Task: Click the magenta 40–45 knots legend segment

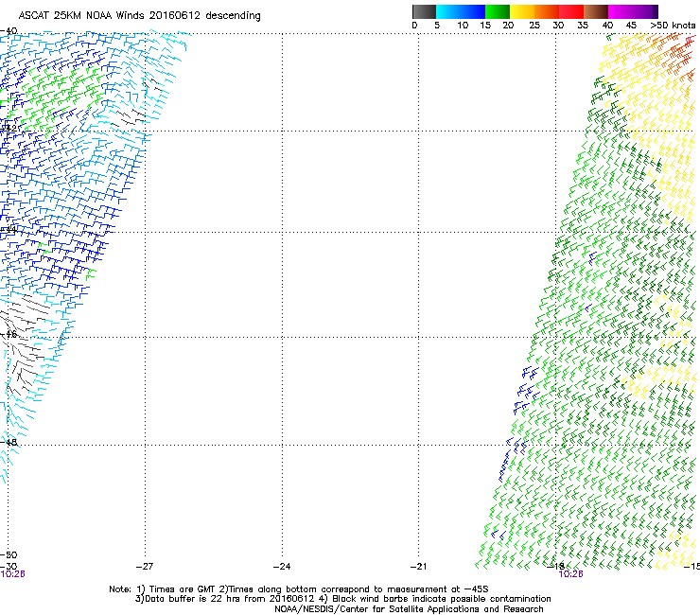Action: (x=621, y=11)
